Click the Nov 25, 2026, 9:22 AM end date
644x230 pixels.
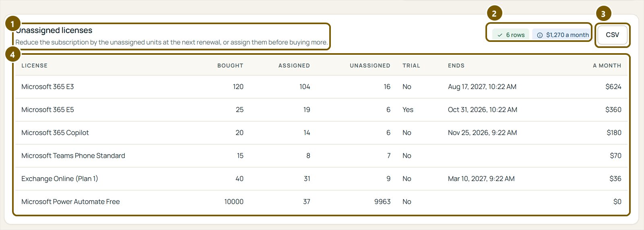click(x=482, y=133)
